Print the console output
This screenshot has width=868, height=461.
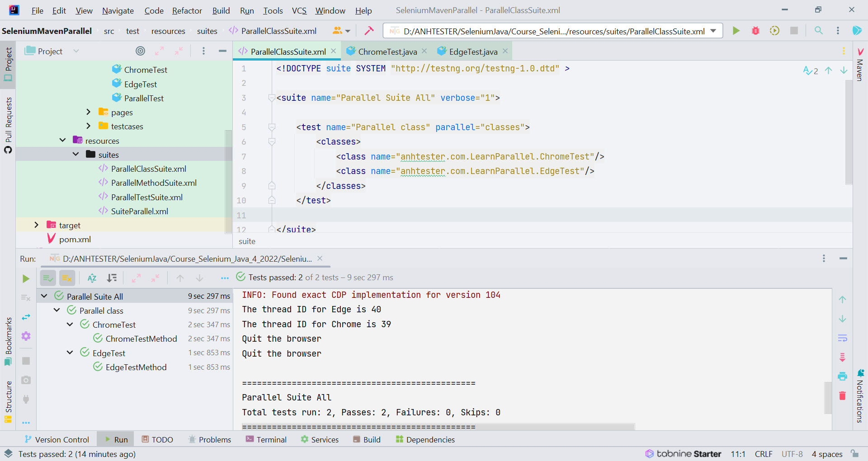[x=842, y=376]
